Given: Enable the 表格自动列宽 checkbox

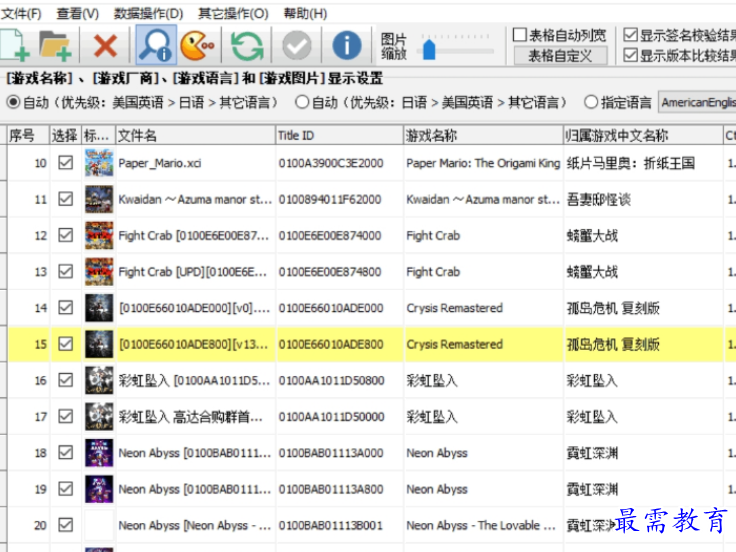Looking at the screenshot, I should tap(519, 35).
